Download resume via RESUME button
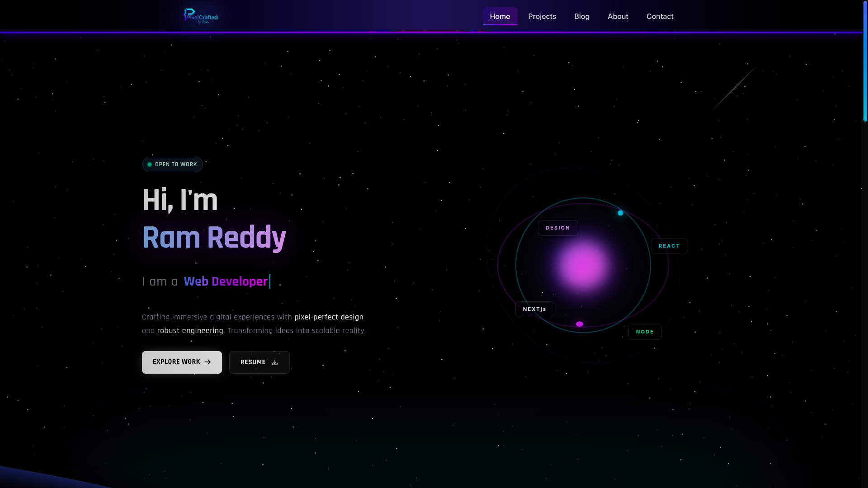The width and height of the screenshot is (868, 488). [x=259, y=362]
